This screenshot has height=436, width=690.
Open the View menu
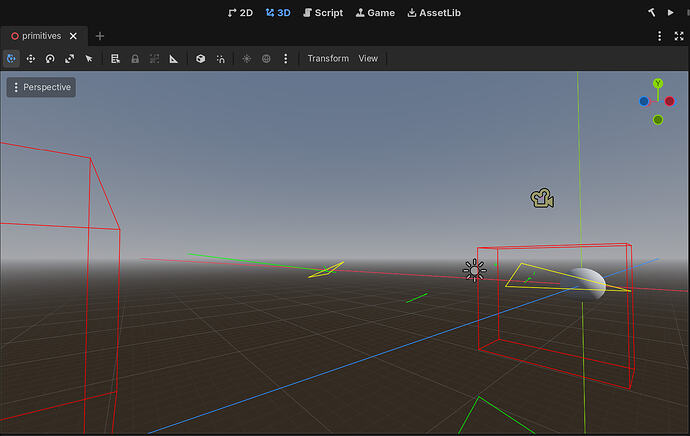(x=368, y=59)
